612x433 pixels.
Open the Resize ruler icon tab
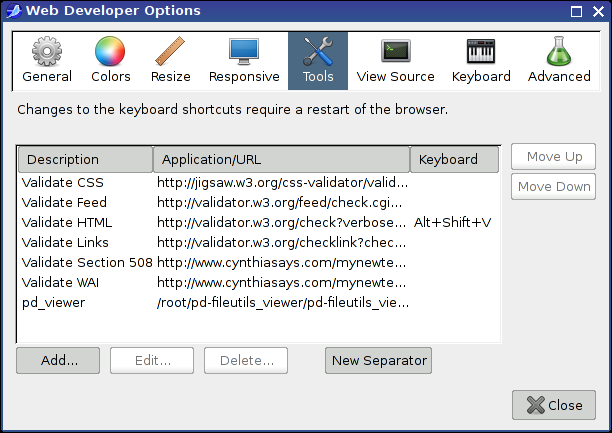pyautogui.click(x=170, y=51)
